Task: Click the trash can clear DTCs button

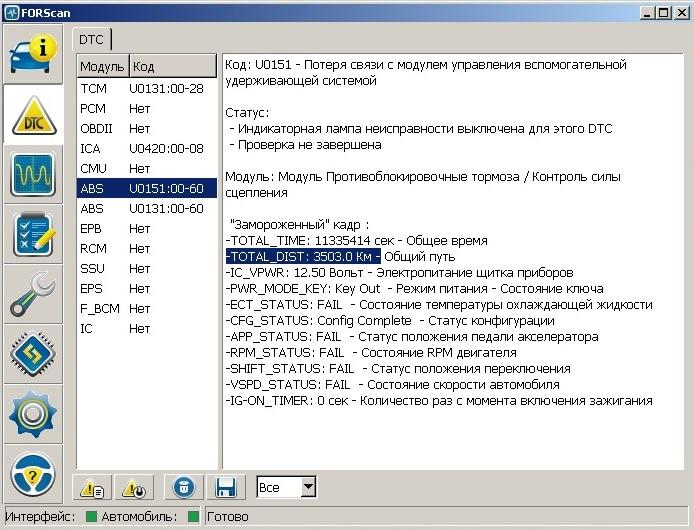Action: tap(184, 488)
